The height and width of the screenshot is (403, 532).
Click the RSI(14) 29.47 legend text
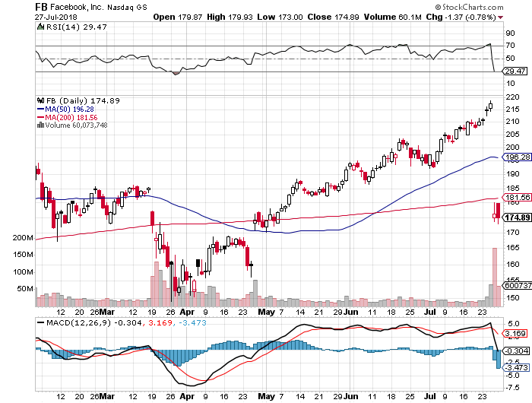point(77,27)
